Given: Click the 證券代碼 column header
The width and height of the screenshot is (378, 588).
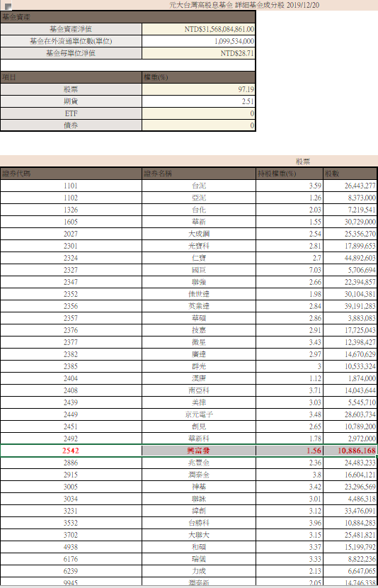Looking at the screenshot, I should [71, 174].
